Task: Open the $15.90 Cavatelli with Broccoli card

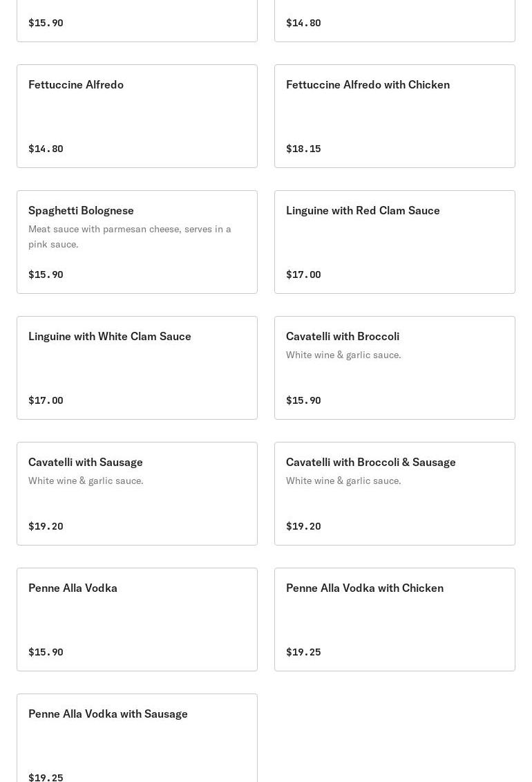Action: [395, 367]
